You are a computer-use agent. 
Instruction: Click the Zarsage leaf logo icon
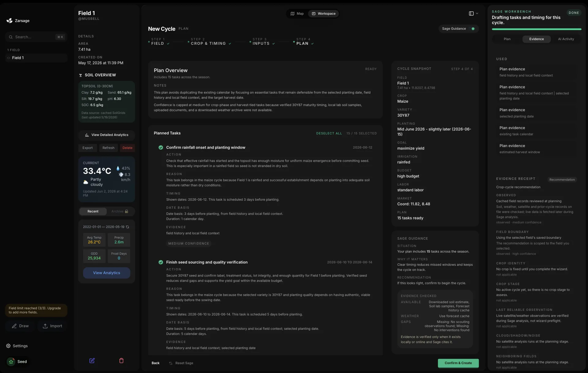(9, 21)
